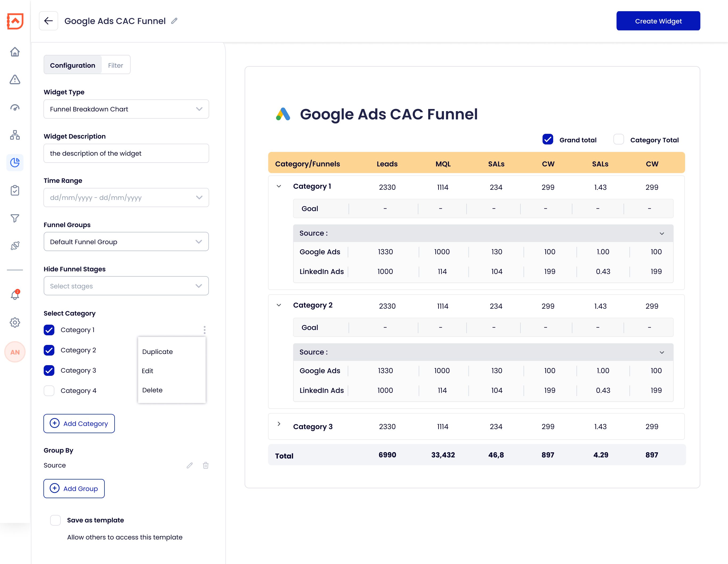Screen dimensions: 728x564
Task: Uncheck Category 2 checkbox
Action: [x=49, y=350]
